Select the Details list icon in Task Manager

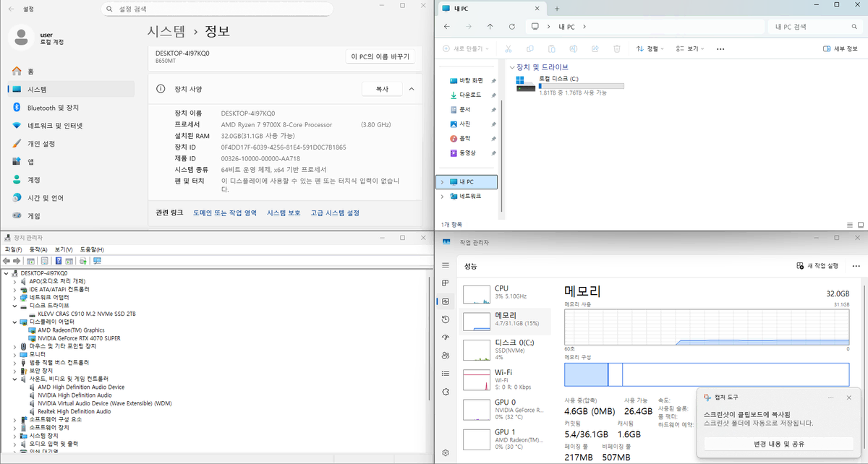(445, 373)
